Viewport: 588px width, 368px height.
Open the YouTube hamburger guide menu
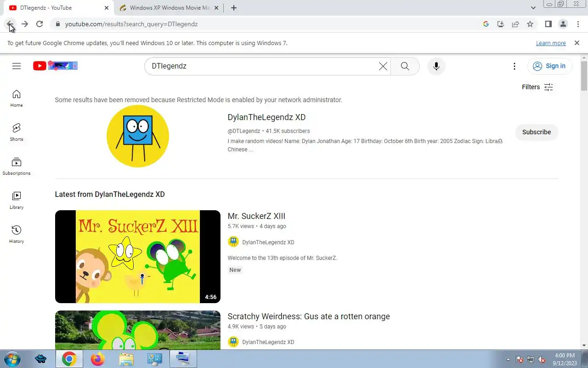tap(17, 66)
